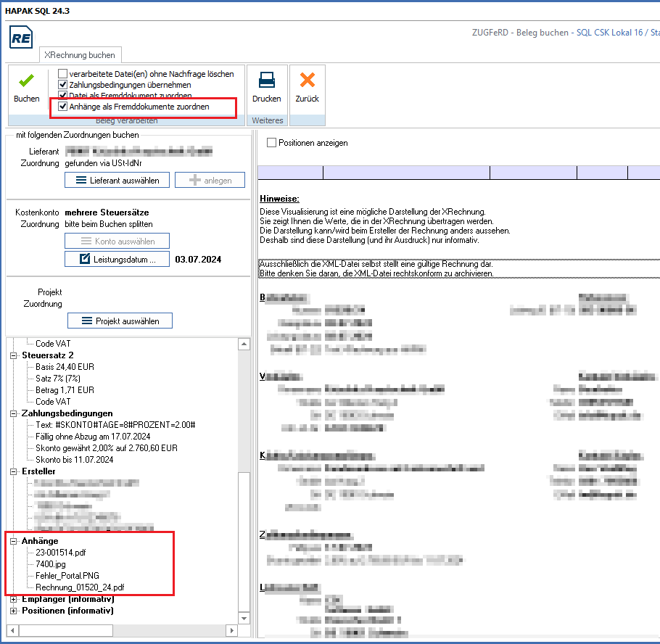This screenshot has height=644, width=660.
Task: Click the green checkmark Buchen icon
Action: click(x=26, y=81)
